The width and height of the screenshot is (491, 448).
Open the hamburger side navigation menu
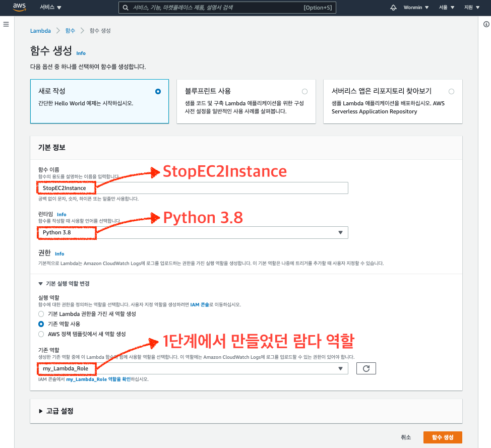point(6,24)
